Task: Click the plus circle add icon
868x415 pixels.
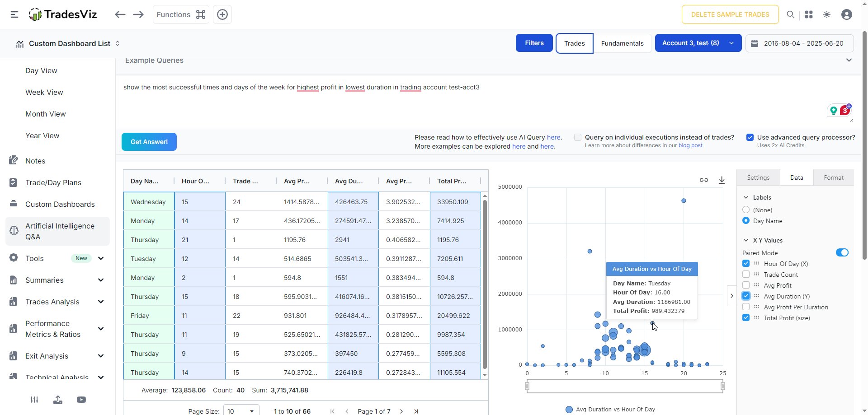Action: click(x=222, y=14)
